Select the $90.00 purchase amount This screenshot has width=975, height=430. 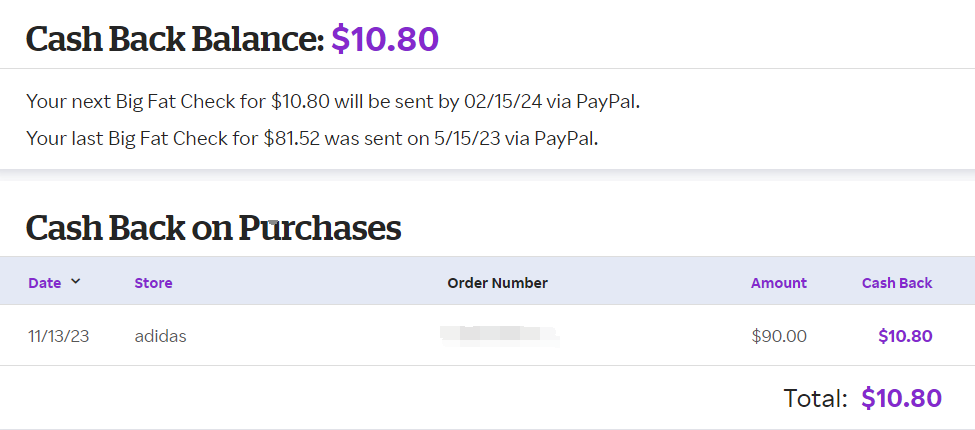point(778,336)
